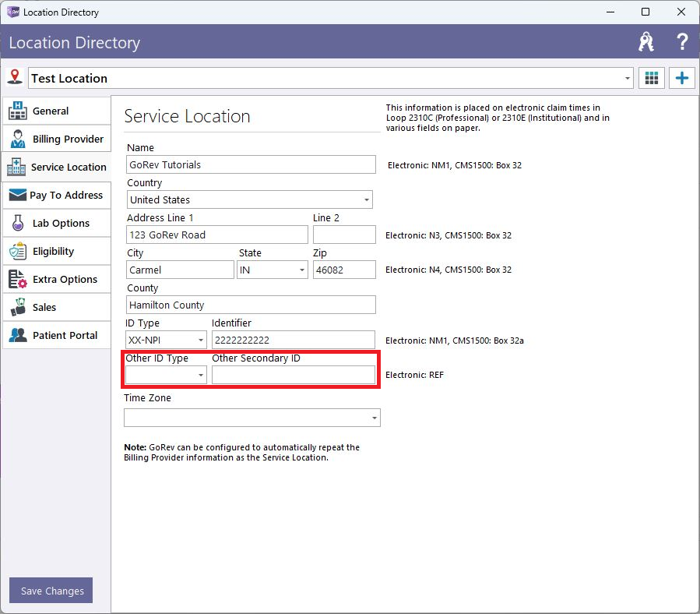Open the location grid view icon
The image size is (700, 614).
652,78
